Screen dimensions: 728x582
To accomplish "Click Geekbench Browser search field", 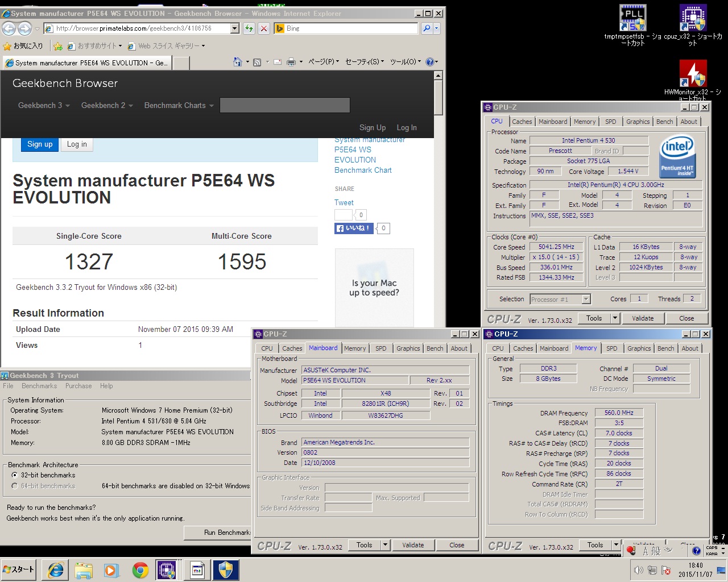I will [284, 105].
